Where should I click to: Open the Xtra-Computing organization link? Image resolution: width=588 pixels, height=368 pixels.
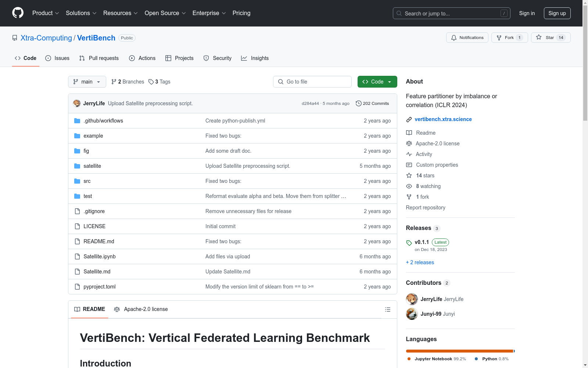(x=46, y=38)
